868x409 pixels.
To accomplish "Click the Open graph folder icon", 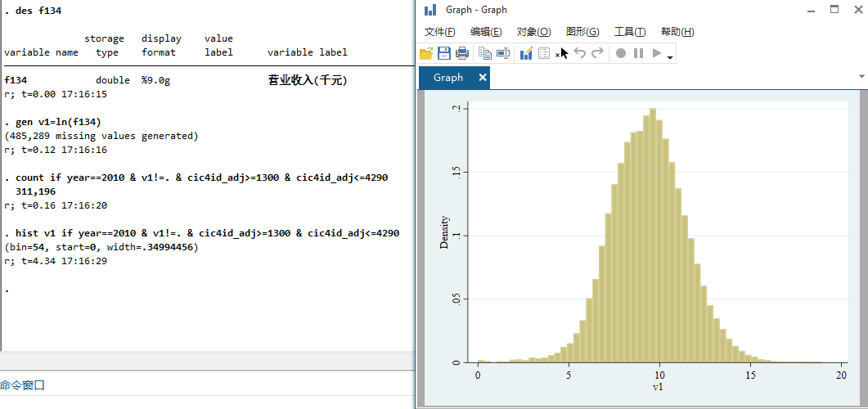I will 426,53.
